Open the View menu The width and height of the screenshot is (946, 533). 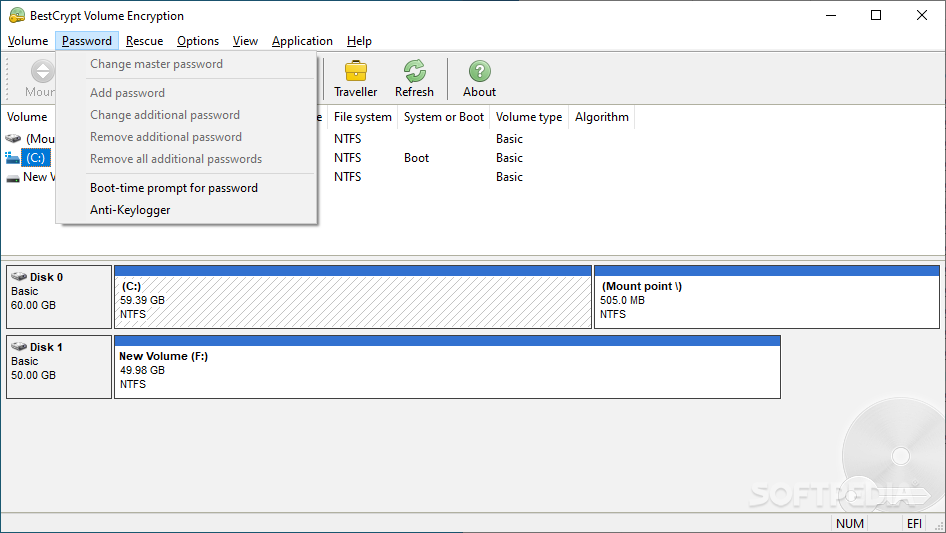click(245, 41)
